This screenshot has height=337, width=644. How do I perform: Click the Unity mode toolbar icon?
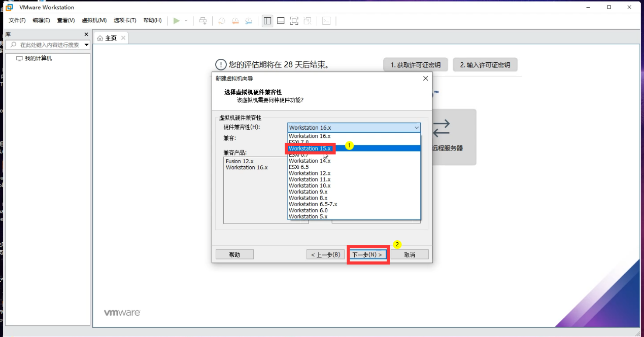(x=307, y=21)
